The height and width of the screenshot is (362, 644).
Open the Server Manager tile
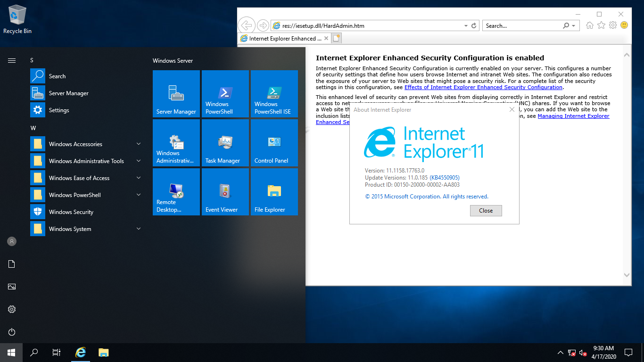pos(176,94)
